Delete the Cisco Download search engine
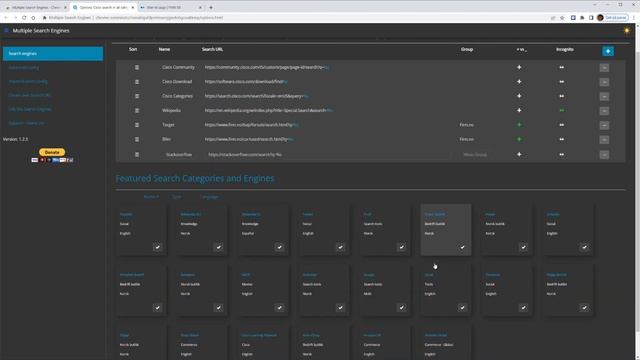Image resolution: width=640 pixels, height=360 pixels. [x=604, y=82]
